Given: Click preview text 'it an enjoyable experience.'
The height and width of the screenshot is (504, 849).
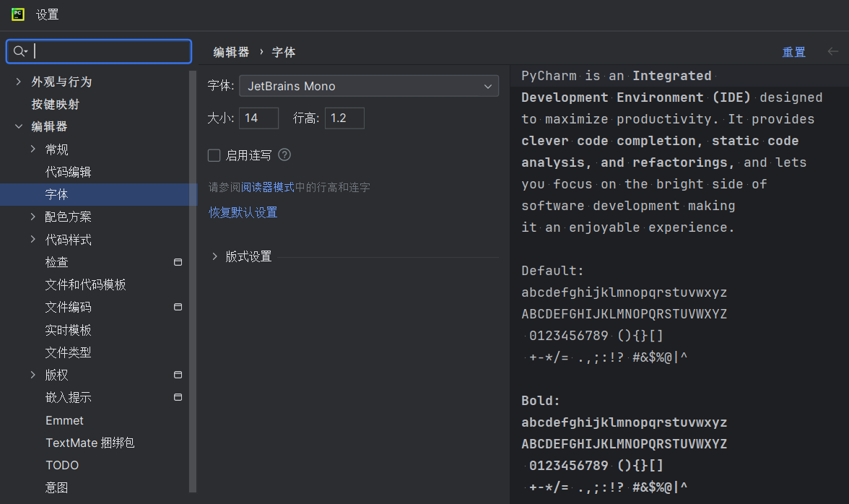Looking at the screenshot, I should [628, 227].
